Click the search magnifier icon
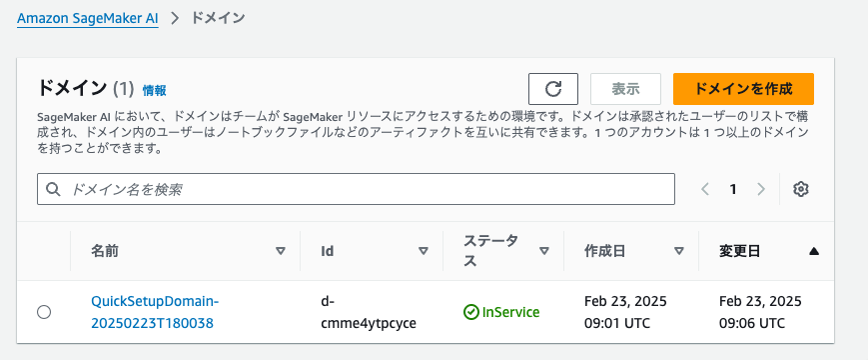Screen dimensions: 868x360 tap(53, 189)
